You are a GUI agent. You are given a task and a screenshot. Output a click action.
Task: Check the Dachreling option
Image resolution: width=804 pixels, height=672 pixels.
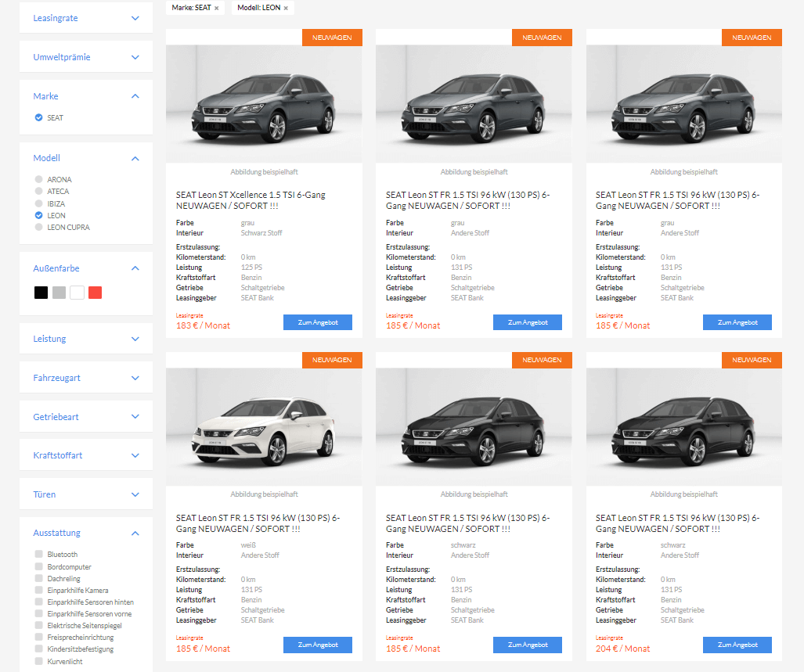38,578
